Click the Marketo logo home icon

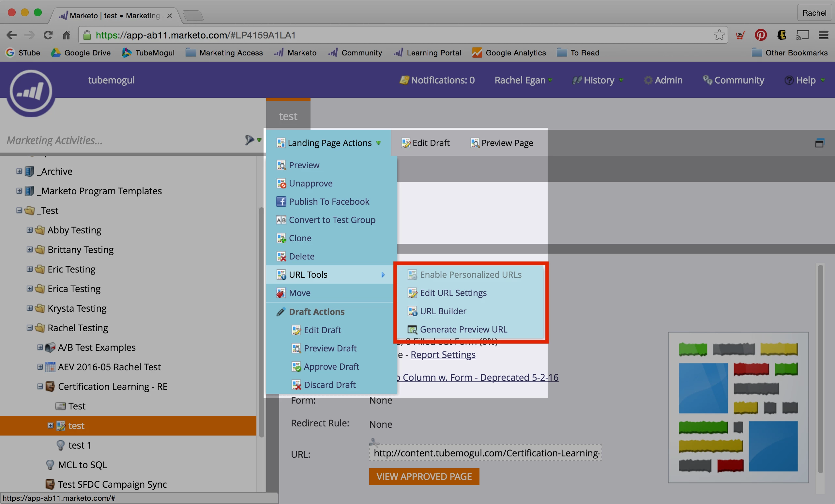(x=31, y=92)
